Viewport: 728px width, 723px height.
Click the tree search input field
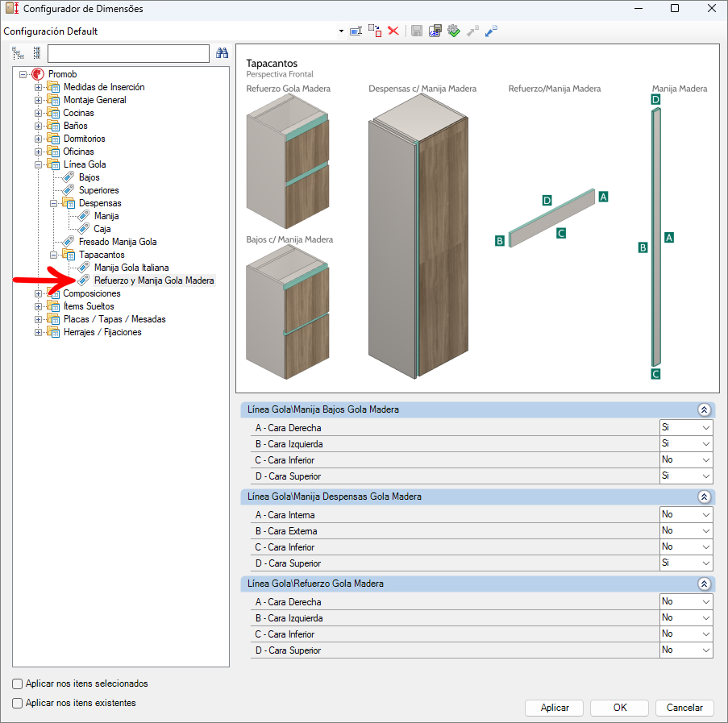click(128, 53)
